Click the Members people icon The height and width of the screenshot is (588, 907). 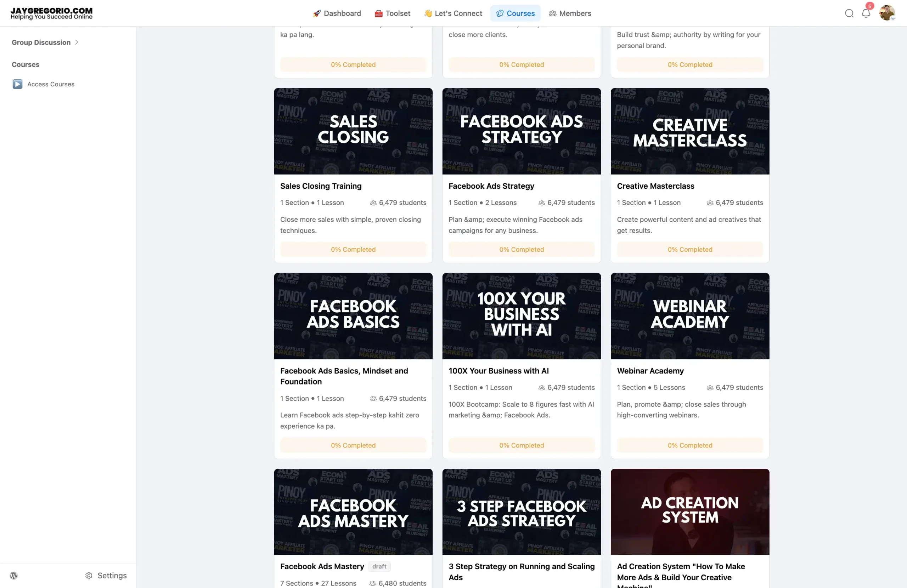pos(552,13)
